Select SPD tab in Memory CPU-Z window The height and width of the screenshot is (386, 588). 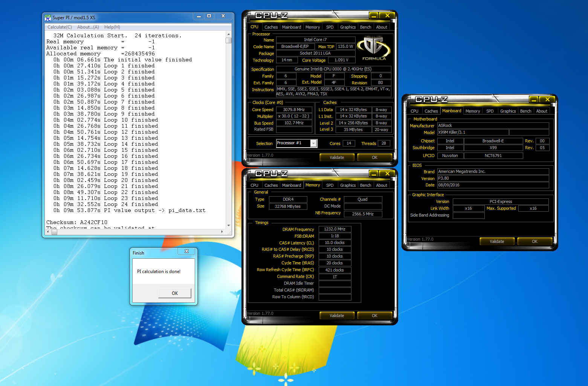330,185
